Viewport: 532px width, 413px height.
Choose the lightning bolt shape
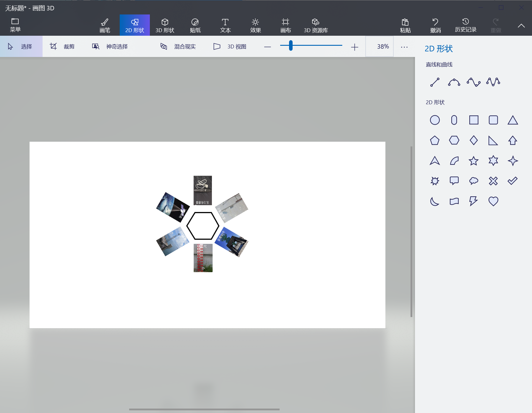[473, 201]
